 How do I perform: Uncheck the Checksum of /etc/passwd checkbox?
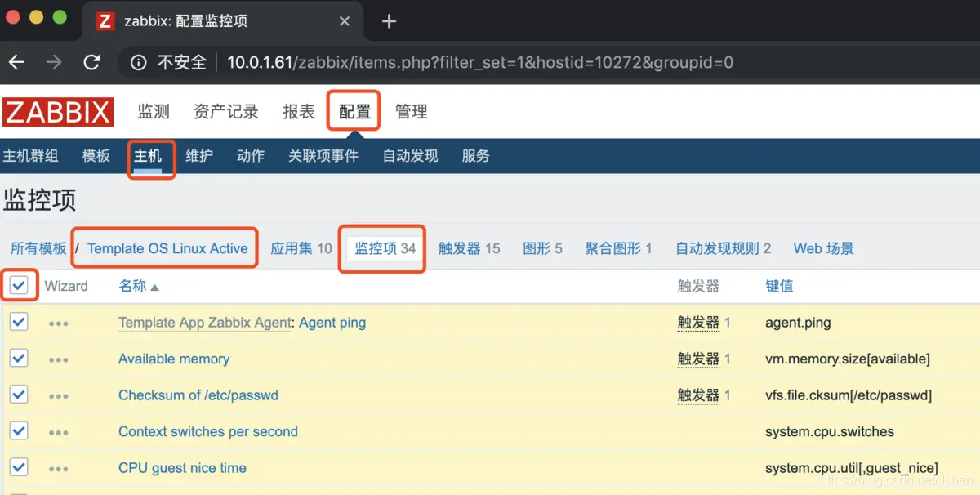pyautogui.click(x=19, y=395)
